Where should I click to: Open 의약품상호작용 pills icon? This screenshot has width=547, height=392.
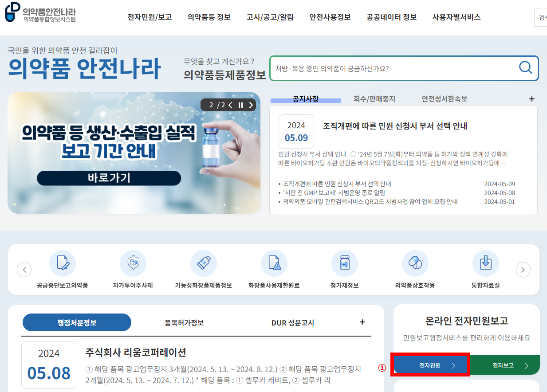(x=415, y=263)
